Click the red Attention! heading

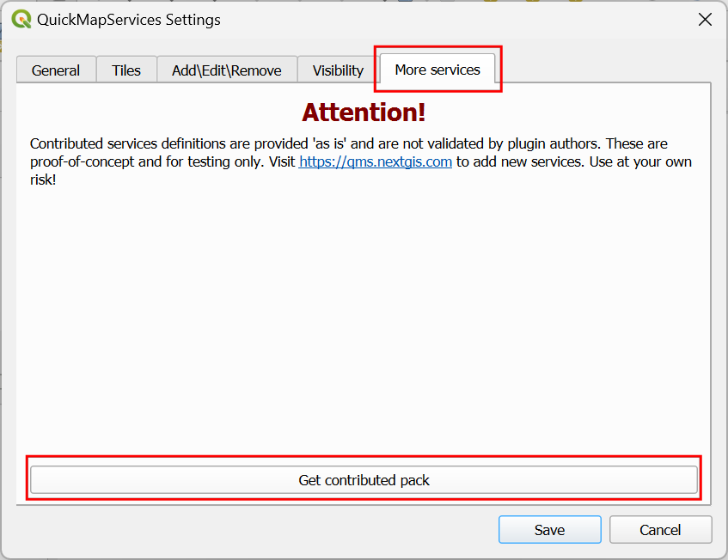point(364,113)
